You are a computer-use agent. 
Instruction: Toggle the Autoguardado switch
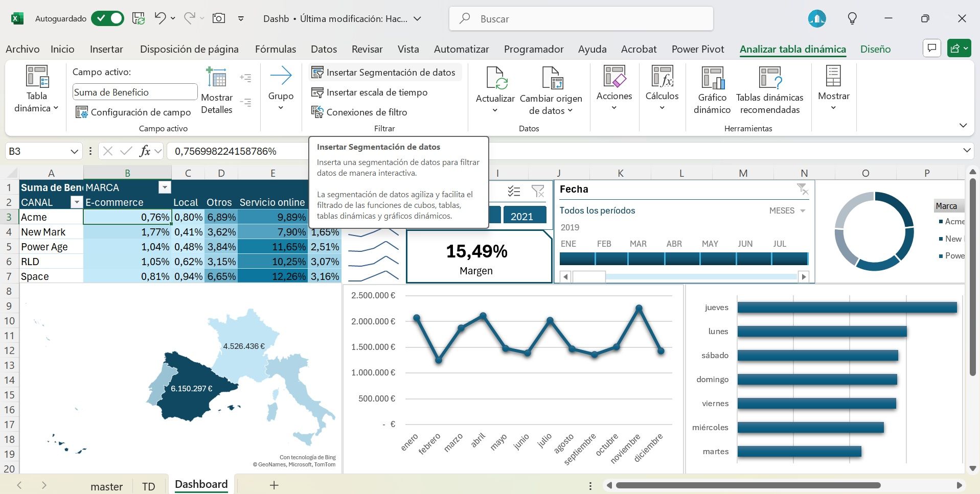107,18
